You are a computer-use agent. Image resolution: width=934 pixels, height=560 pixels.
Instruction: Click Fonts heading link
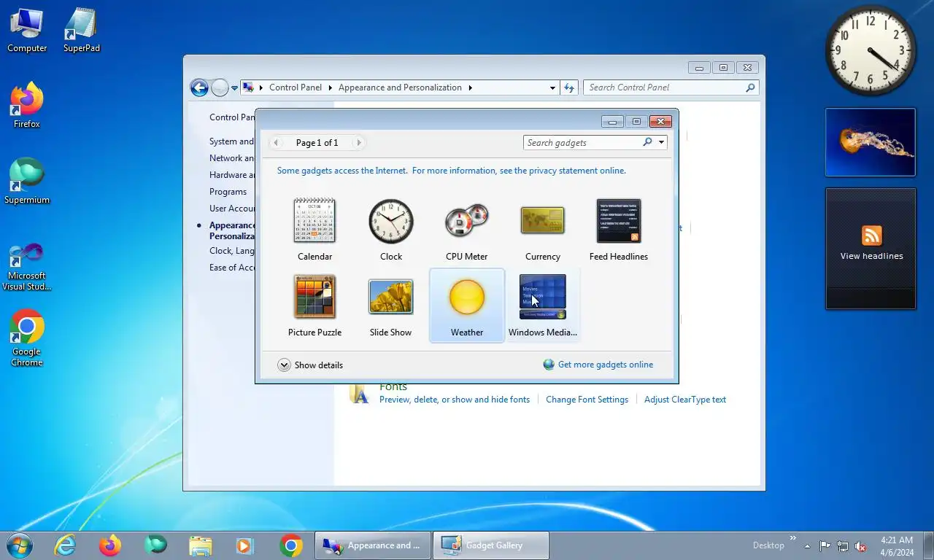coord(393,387)
